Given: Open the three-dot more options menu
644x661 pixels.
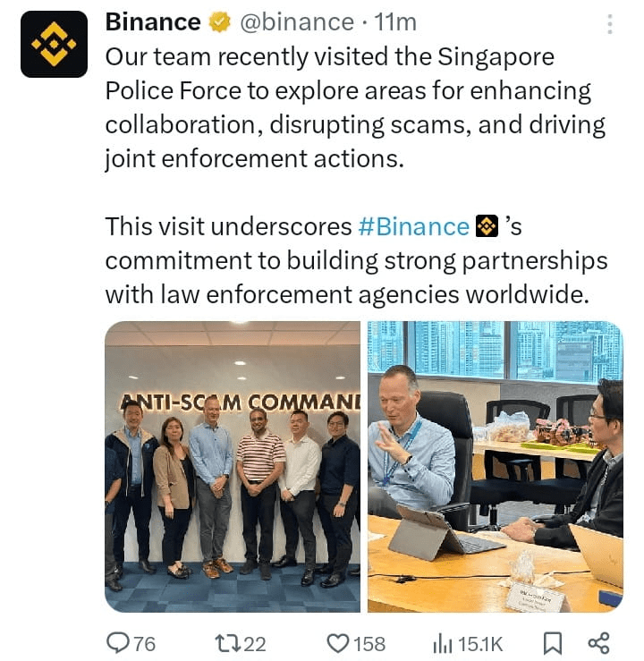Looking at the screenshot, I should coord(609,23).
